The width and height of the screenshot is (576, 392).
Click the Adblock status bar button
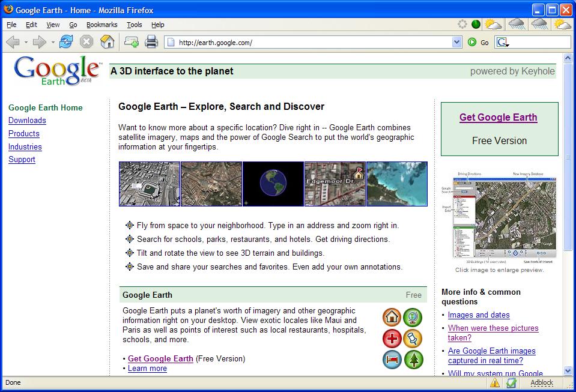(542, 382)
